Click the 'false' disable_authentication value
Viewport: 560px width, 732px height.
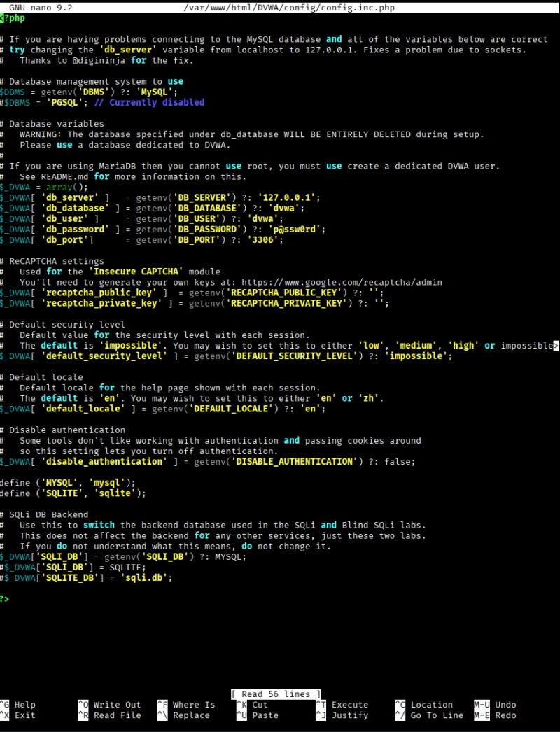coord(398,462)
